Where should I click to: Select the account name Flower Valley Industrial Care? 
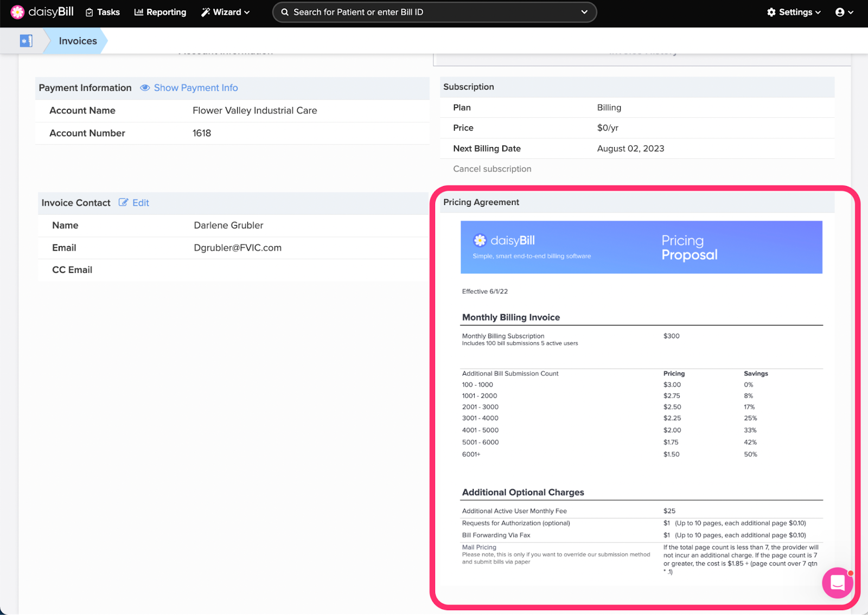click(x=254, y=111)
